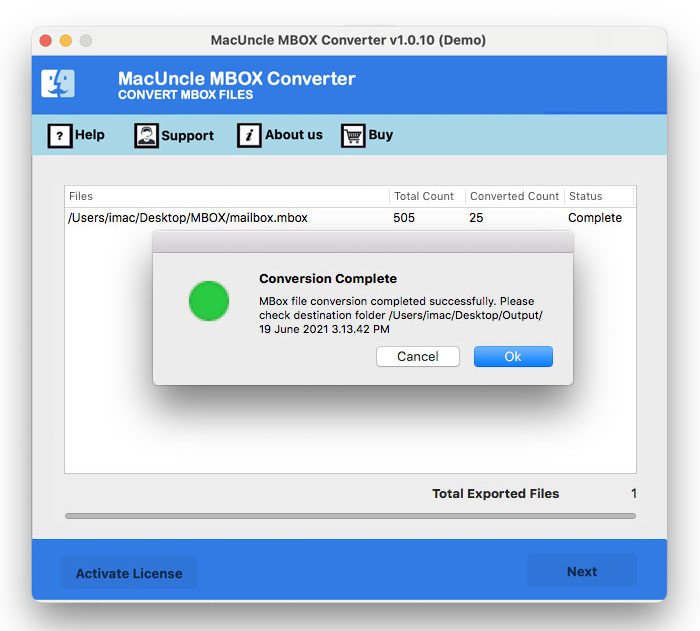
Task: Click the MacUncle MBOX Converter banner title
Action: [x=237, y=79]
